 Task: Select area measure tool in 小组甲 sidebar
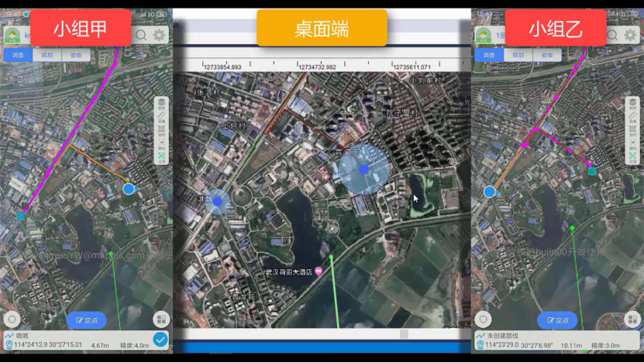coord(161,131)
